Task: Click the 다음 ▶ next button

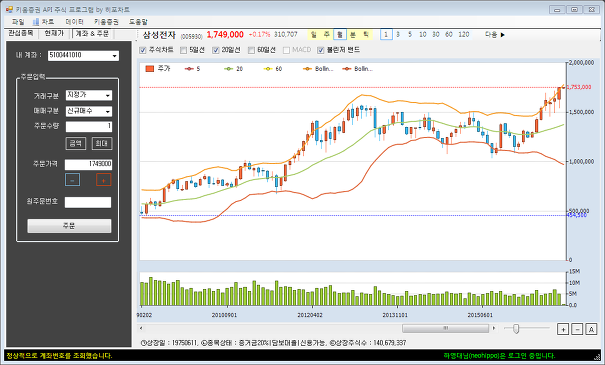Action: point(495,35)
